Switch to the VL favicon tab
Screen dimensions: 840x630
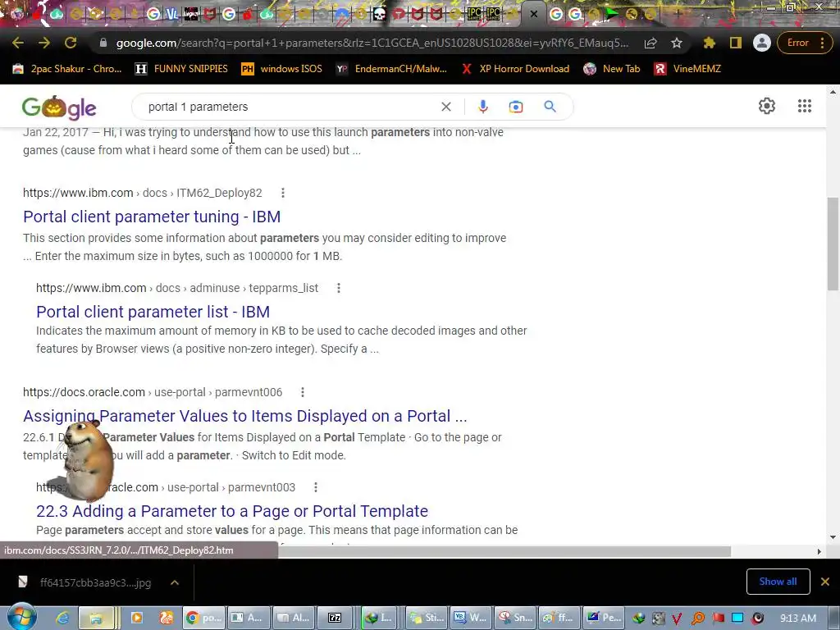click(172, 15)
